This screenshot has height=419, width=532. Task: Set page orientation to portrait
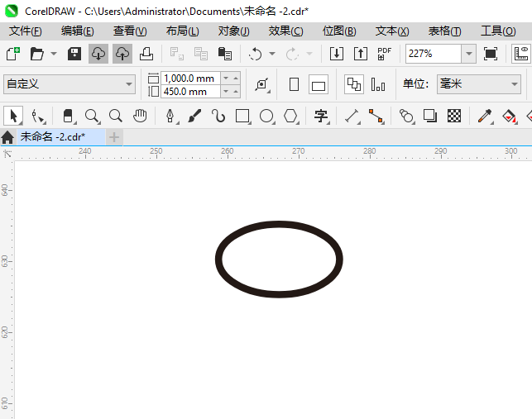295,84
